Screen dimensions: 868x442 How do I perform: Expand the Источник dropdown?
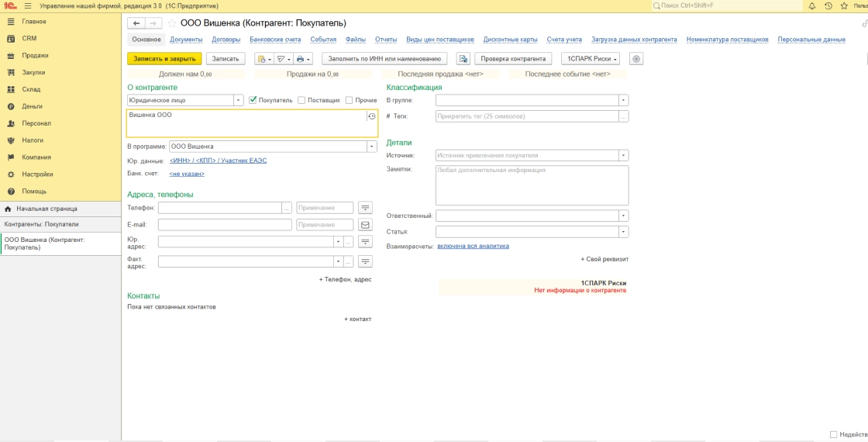coord(623,156)
